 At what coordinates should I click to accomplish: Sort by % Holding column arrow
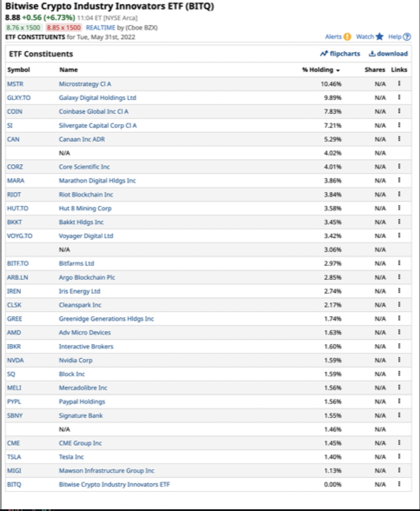coord(338,70)
